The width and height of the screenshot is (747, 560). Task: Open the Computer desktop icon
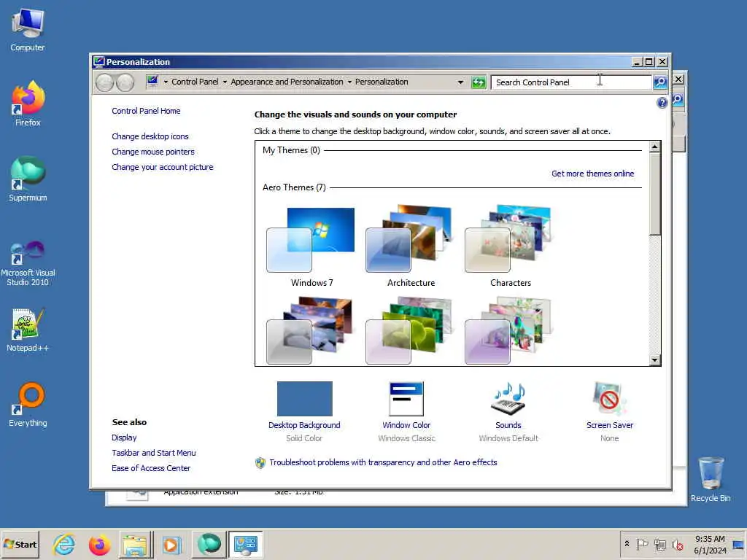point(28,29)
